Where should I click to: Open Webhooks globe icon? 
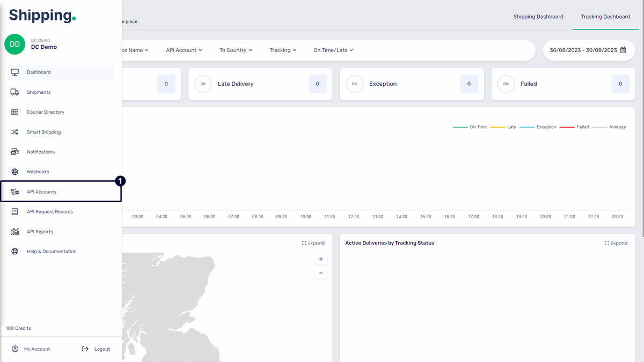click(15, 172)
